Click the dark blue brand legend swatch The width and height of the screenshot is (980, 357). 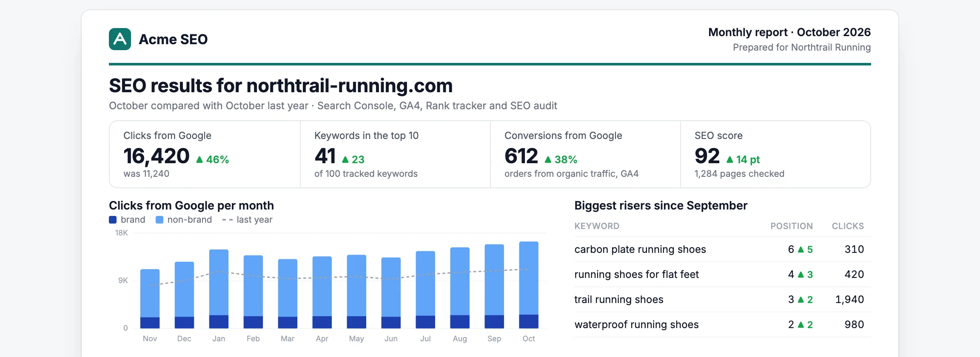113,220
